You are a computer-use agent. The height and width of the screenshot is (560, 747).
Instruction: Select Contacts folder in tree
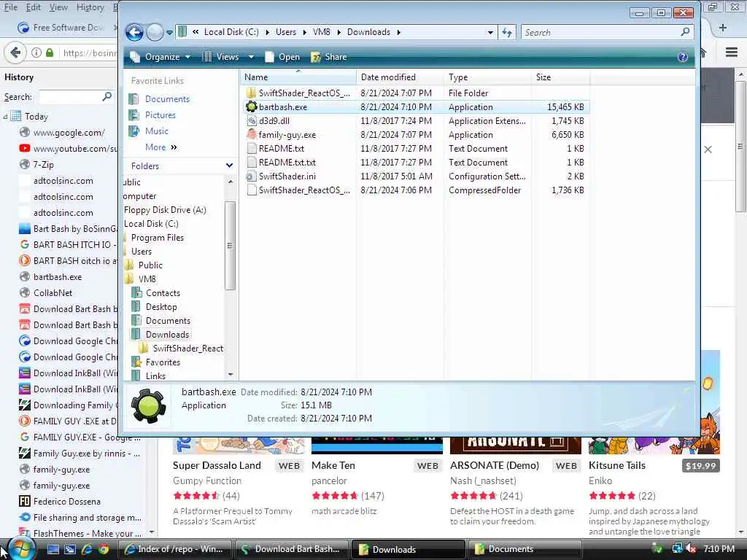pos(163,293)
